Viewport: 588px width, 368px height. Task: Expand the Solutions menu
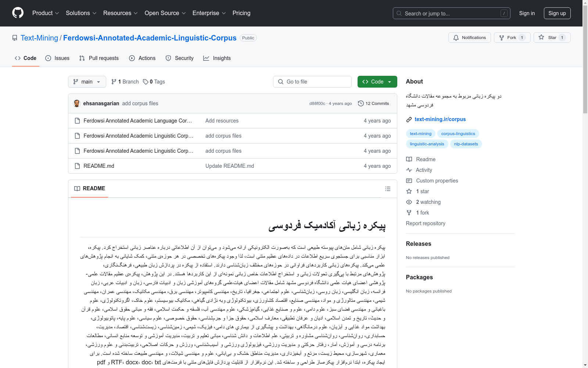(81, 13)
